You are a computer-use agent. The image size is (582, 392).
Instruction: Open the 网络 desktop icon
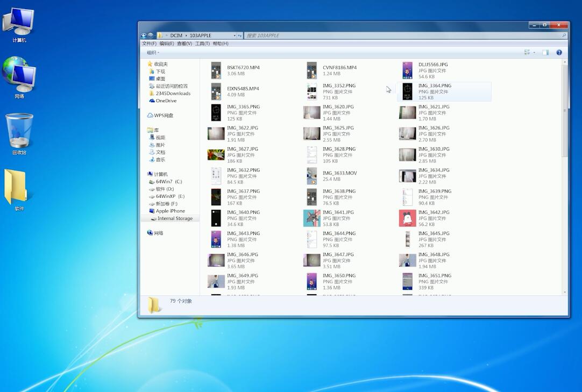19,77
